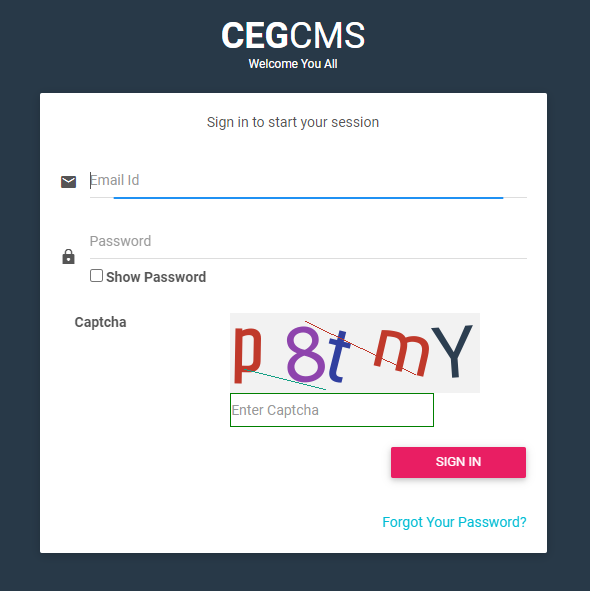
Task: Click the red letter m in captcha
Action: click(402, 352)
